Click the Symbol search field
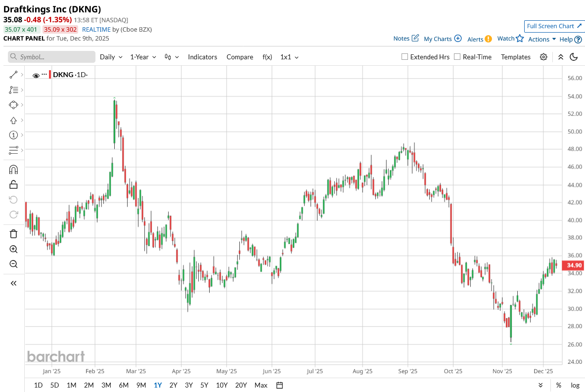The width and height of the screenshot is (585, 392). click(51, 57)
